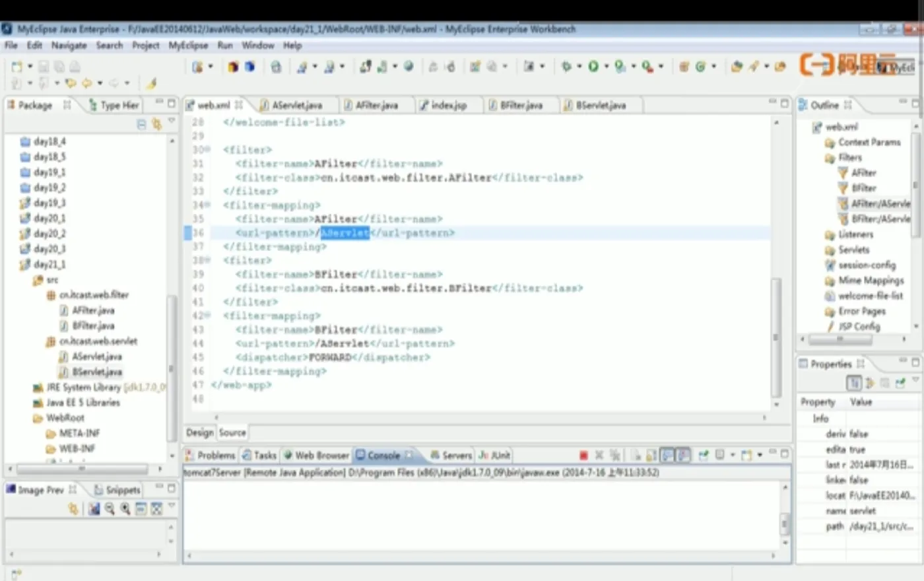Select BFilter node in Outline Filters
Screen dimensions: 924x581
(x=857, y=188)
